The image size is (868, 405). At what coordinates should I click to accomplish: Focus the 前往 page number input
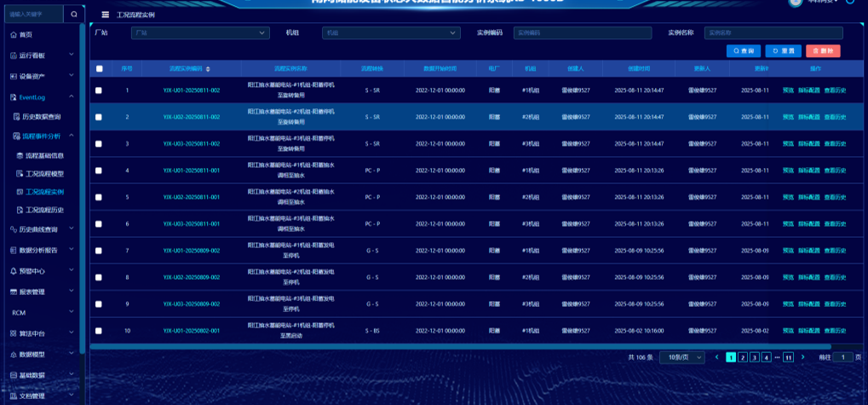[x=842, y=357]
